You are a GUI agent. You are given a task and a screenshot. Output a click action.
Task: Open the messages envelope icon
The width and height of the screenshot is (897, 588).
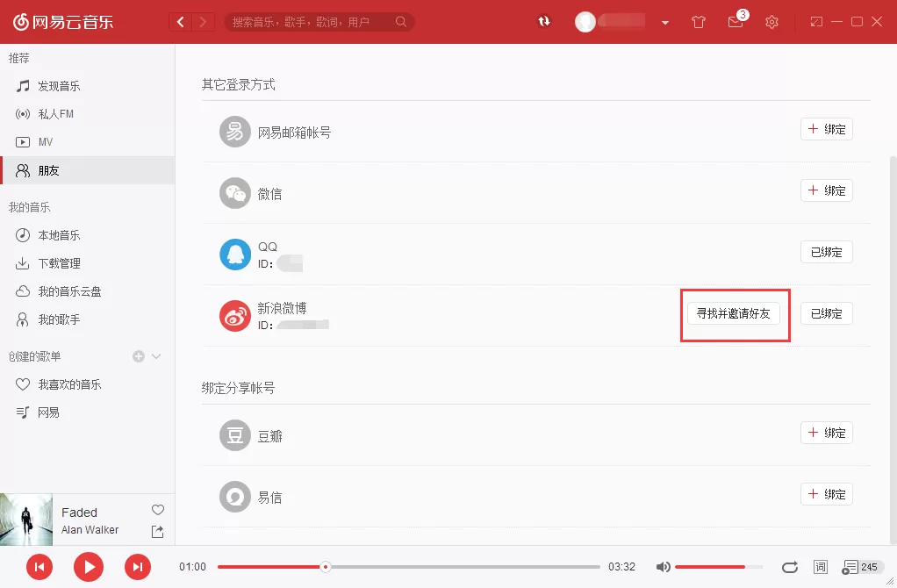[x=736, y=22]
